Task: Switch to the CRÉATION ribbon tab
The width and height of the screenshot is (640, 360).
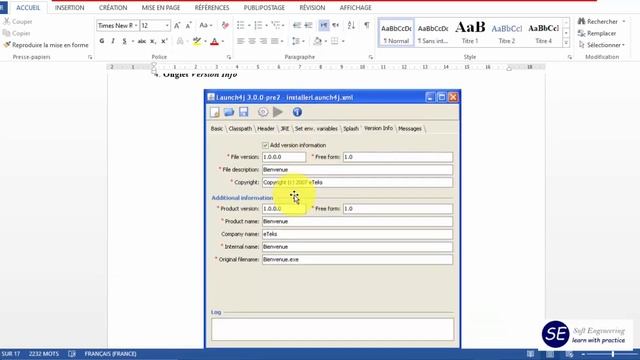Action: pos(113,8)
